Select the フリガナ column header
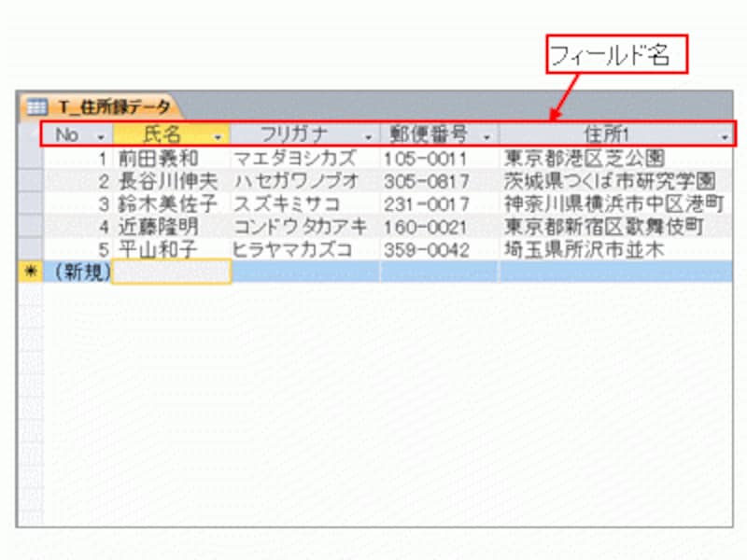Image resolution: width=747 pixels, height=560 pixels. [305, 134]
